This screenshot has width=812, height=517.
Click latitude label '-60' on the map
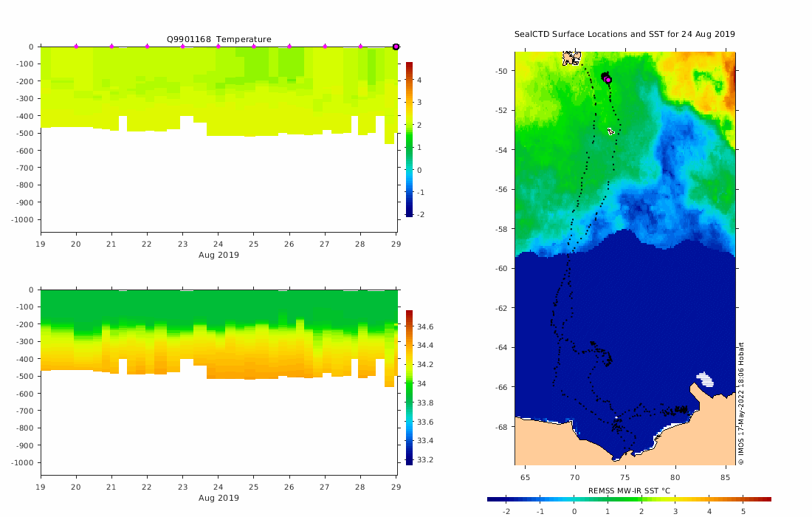(x=502, y=268)
